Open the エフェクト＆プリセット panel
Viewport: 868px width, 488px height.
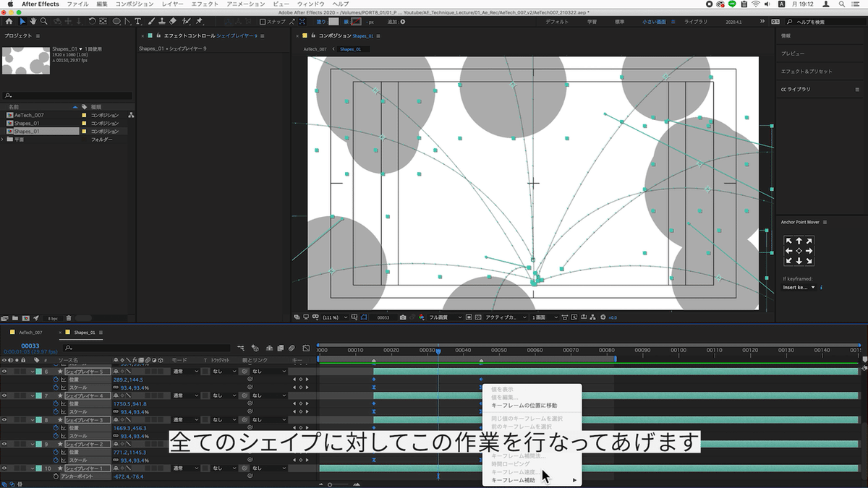pos(807,71)
